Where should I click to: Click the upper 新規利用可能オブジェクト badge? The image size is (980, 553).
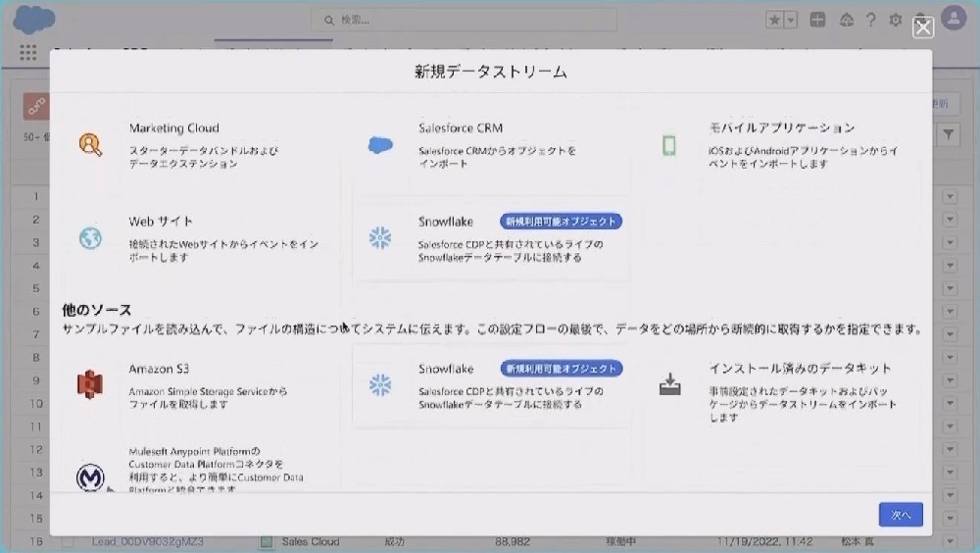(x=561, y=222)
